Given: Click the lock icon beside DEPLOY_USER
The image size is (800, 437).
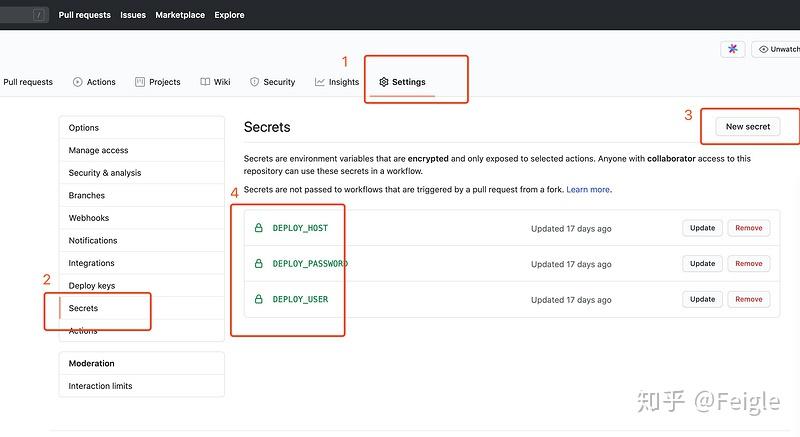Looking at the screenshot, I should [259, 299].
